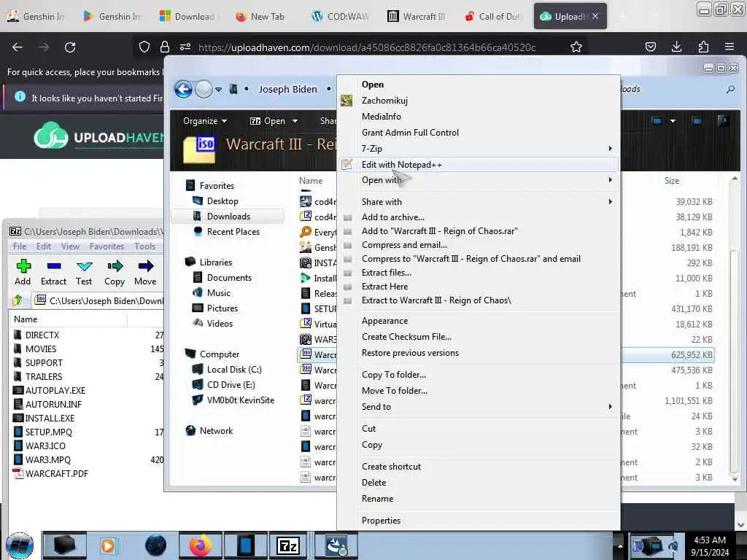
Task: Select Downloads in the Explorer sidebar
Action: click(228, 216)
